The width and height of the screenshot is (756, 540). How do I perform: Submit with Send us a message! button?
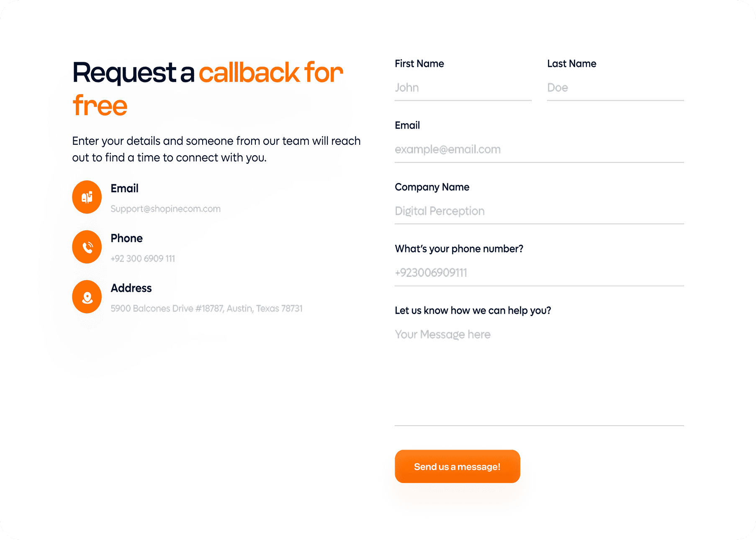458,466
